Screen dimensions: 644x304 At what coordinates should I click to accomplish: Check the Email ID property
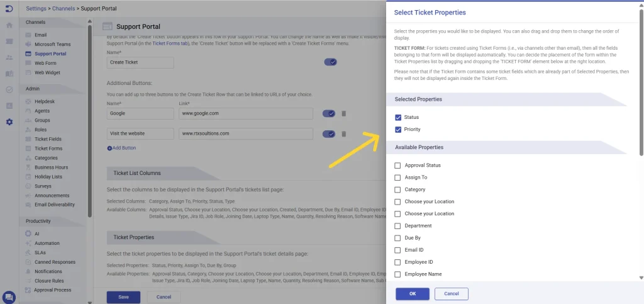click(x=397, y=250)
